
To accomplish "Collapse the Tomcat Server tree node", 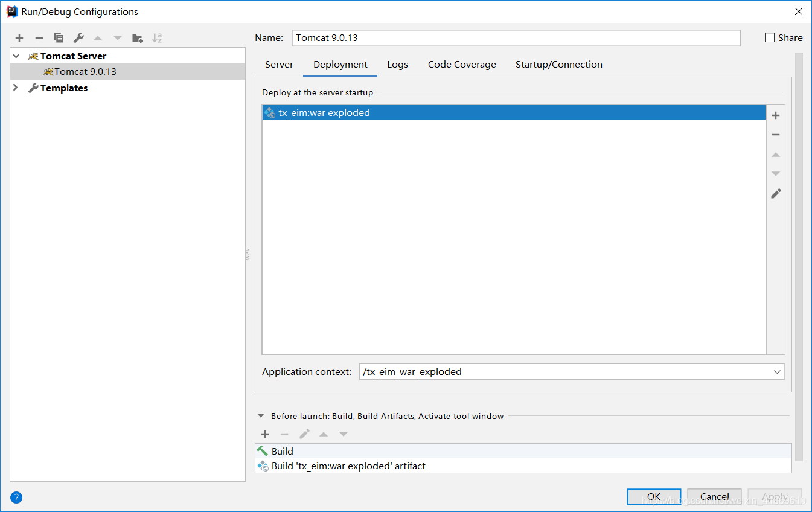I will [x=16, y=56].
